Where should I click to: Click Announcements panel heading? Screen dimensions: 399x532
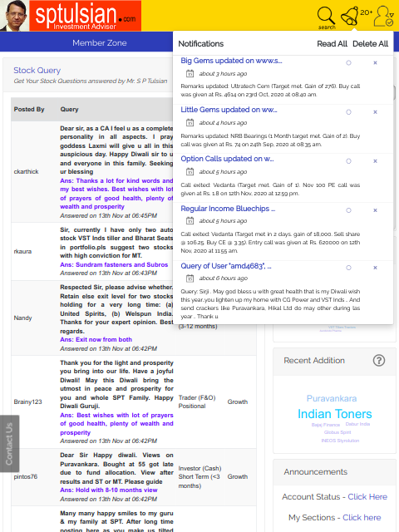pyautogui.click(x=316, y=472)
